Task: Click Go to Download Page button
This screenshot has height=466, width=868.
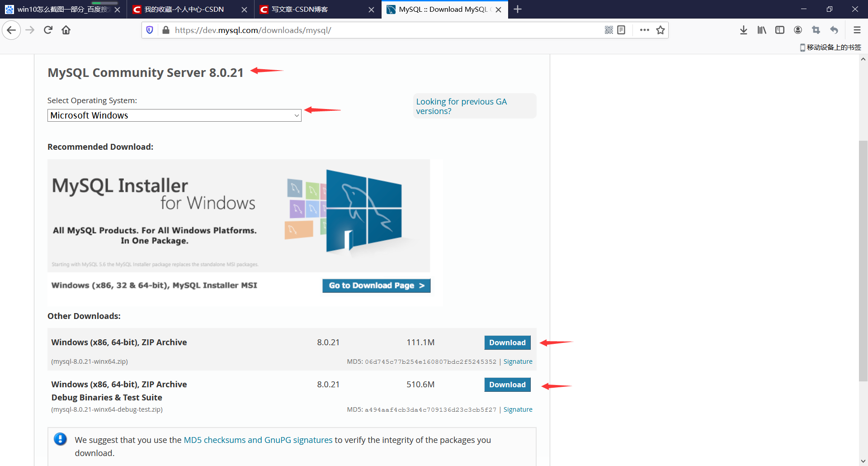Action: 376,285
